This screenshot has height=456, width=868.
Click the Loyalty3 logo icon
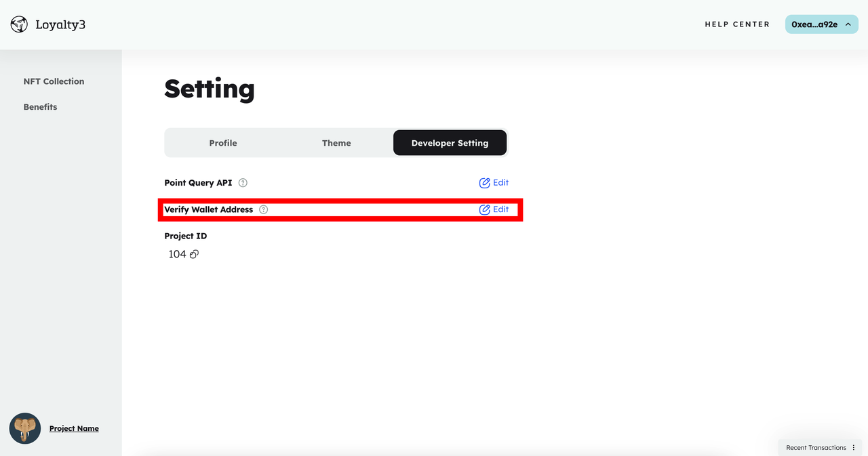pyautogui.click(x=19, y=25)
